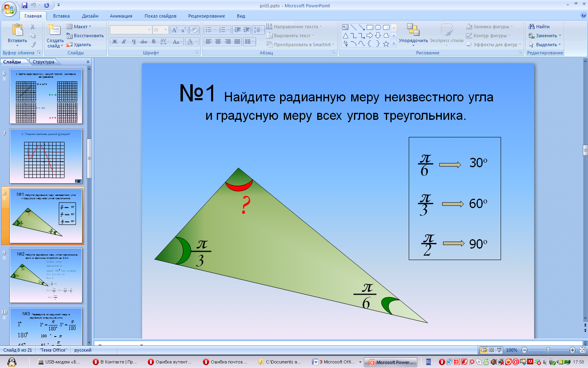Open the Главная ribbon tab
The width and height of the screenshot is (588, 368).
point(33,16)
